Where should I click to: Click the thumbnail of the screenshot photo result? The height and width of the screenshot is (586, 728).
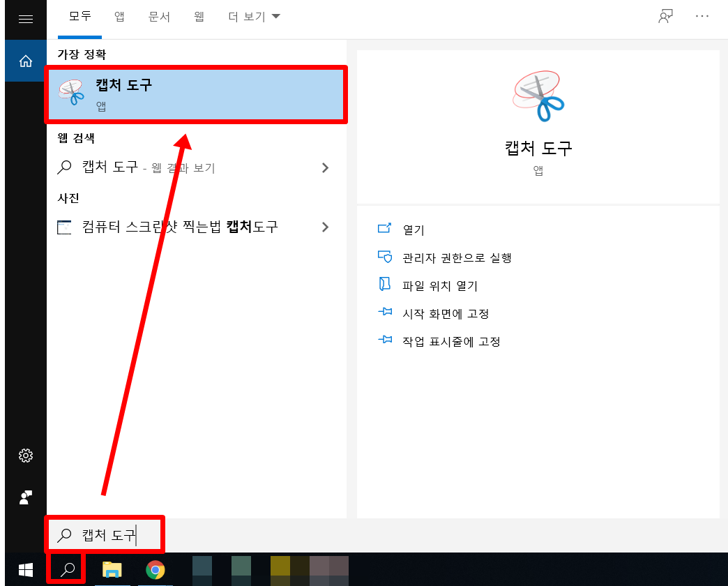coord(64,227)
